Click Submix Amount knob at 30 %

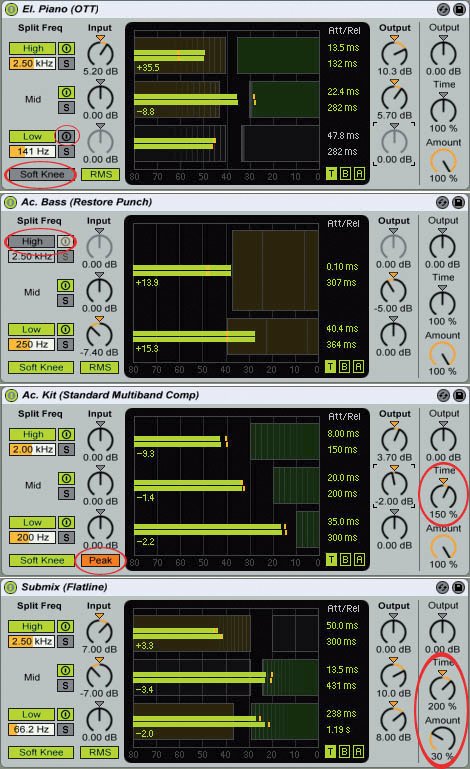click(443, 740)
